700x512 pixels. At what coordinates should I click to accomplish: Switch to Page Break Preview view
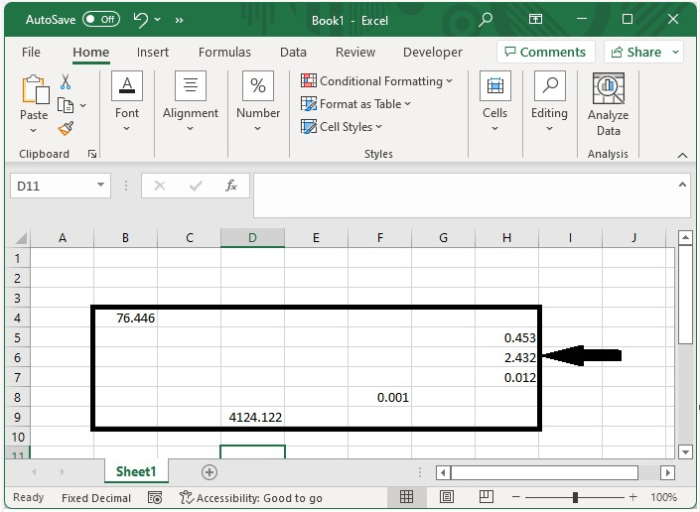pyautogui.click(x=487, y=497)
